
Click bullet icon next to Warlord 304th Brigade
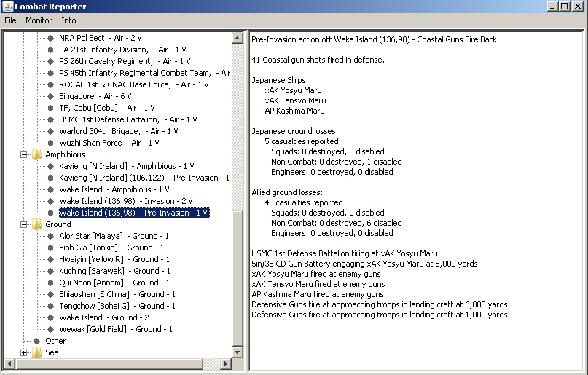tap(50, 131)
